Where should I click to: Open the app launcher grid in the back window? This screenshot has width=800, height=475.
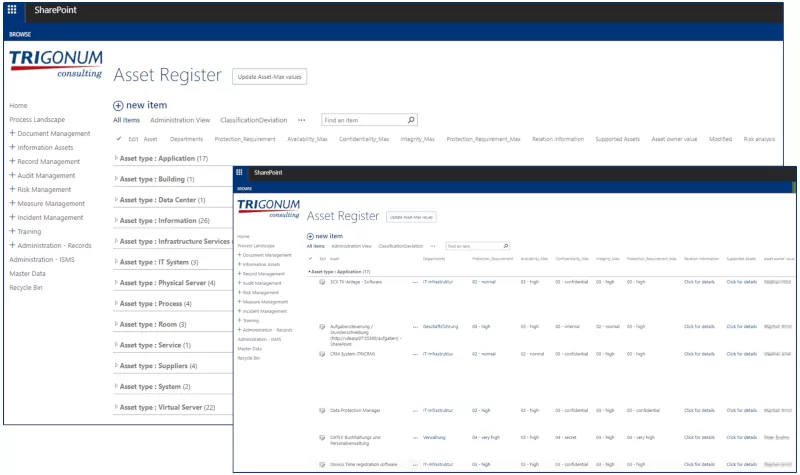pyautogui.click(x=12, y=9)
